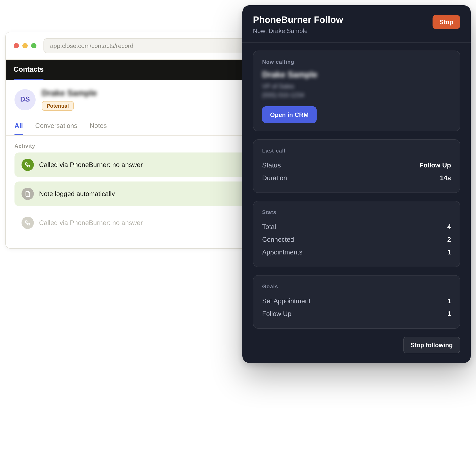The width and height of the screenshot is (476, 450).
Task: Click the "Stats" card label
Action: click(269, 212)
